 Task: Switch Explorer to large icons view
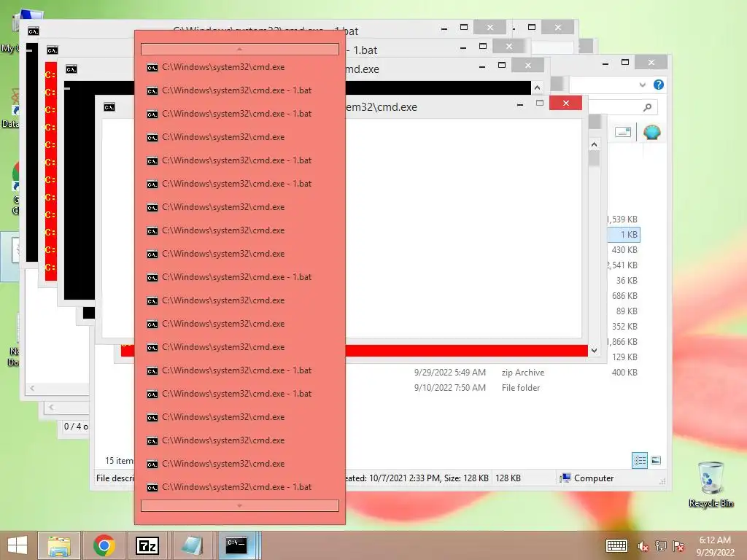(x=656, y=460)
